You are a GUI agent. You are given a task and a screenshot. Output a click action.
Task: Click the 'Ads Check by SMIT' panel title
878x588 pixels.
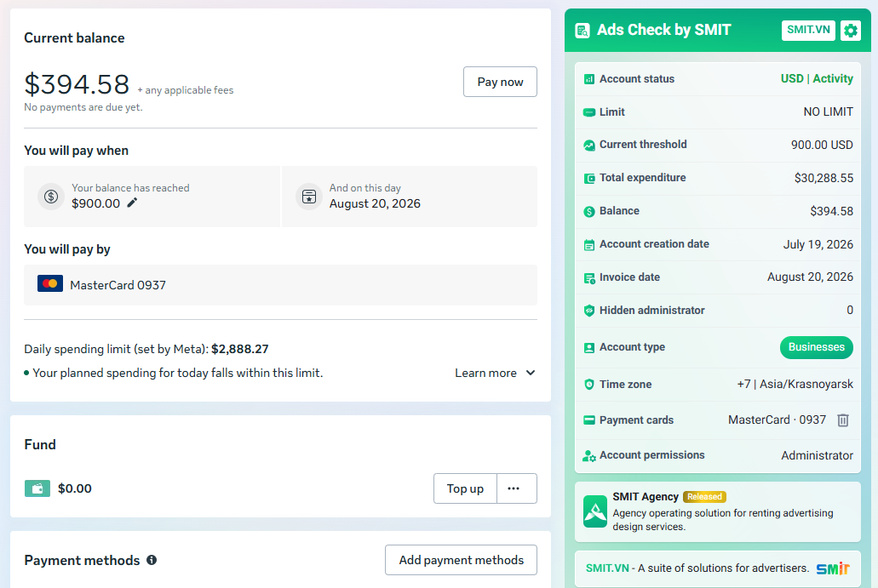tap(663, 30)
